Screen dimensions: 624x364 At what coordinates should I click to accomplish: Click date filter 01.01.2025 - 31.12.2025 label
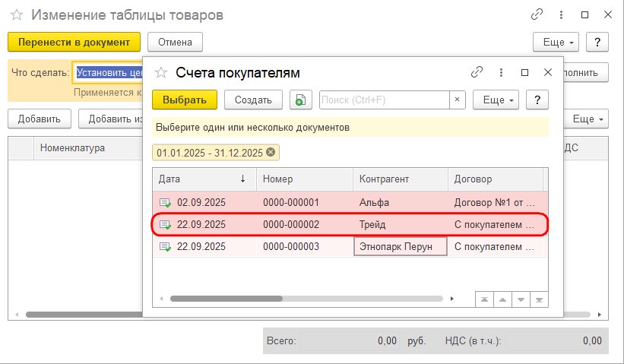210,153
